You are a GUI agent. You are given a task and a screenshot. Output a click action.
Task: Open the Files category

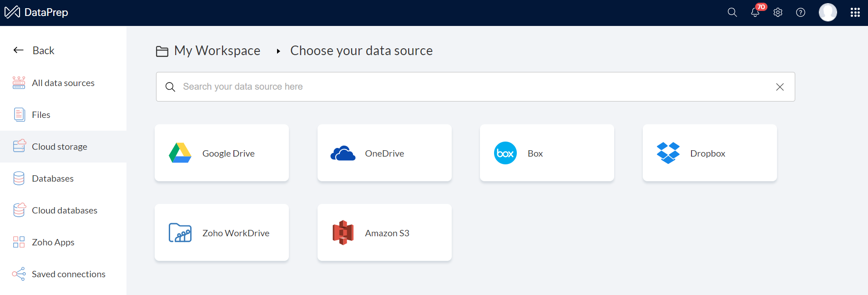[41, 115]
